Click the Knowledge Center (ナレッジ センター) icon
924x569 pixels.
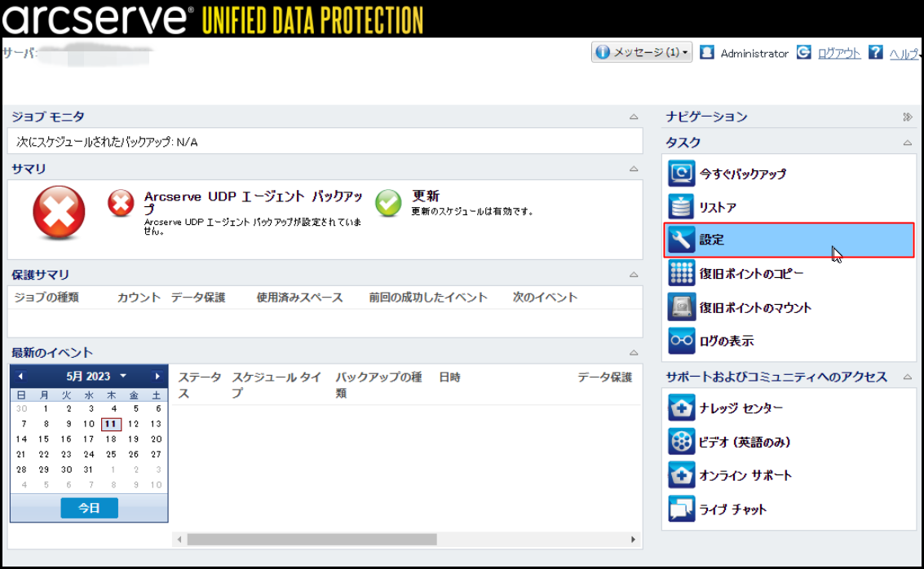681,408
